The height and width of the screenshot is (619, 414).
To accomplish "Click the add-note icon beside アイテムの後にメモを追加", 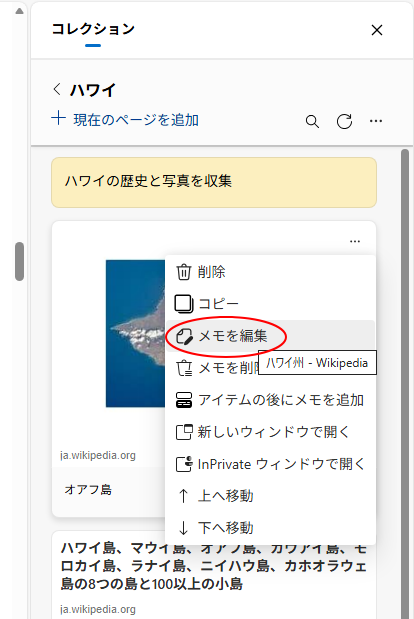I will tap(184, 400).
